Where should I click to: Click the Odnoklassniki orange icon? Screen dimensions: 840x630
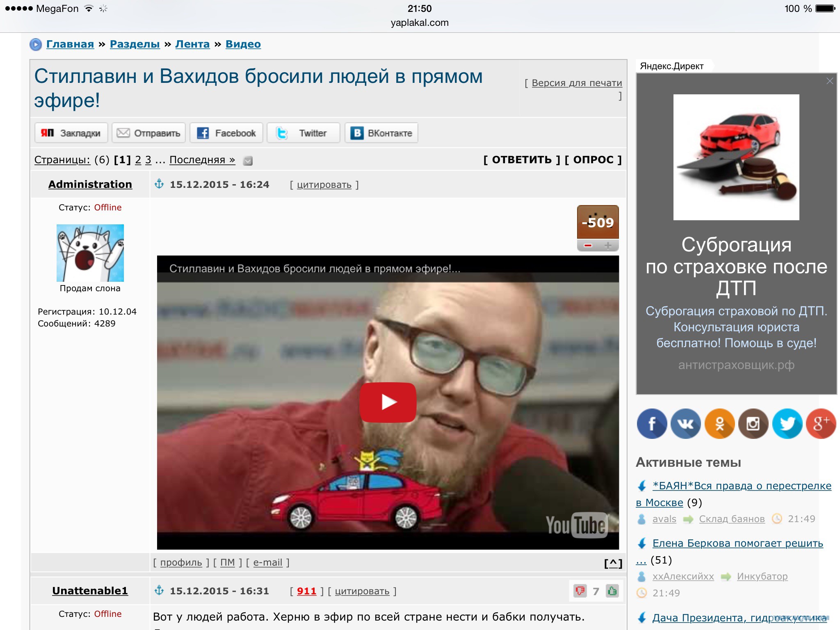coord(719,424)
